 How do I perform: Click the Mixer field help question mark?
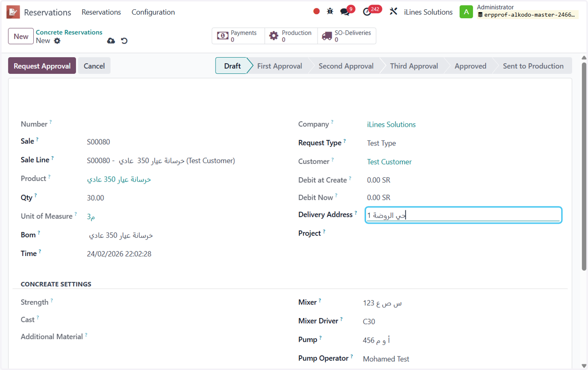320,301
